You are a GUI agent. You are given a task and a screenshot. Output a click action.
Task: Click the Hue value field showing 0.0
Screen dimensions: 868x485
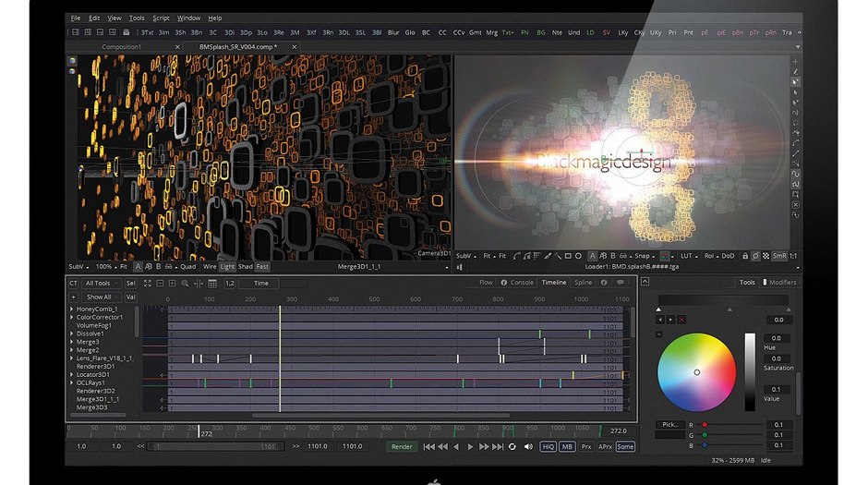[777, 338]
